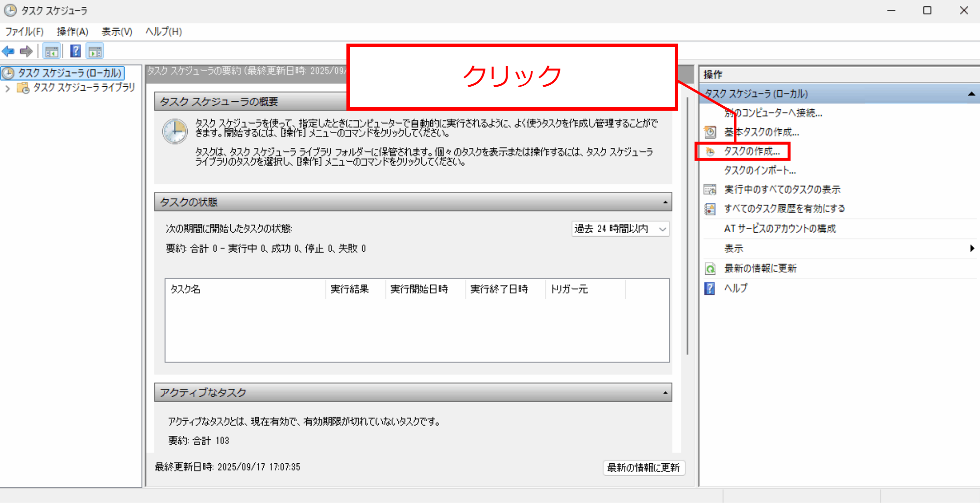Select タスク スケジューラ (ローカル) tree item
980x503 pixels.
click(x=70, y=73)
